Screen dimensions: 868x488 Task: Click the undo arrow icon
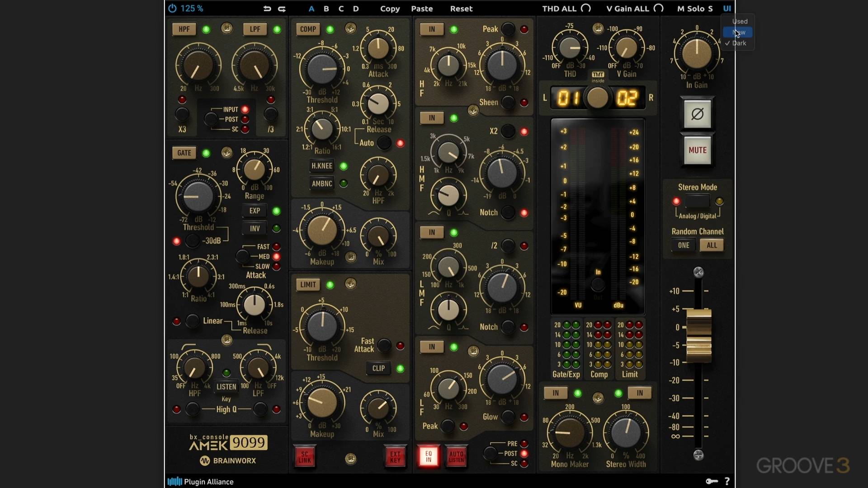267,9
